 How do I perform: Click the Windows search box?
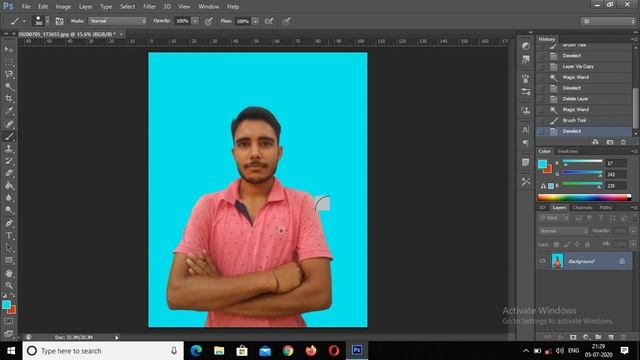(x=103, y=351)
